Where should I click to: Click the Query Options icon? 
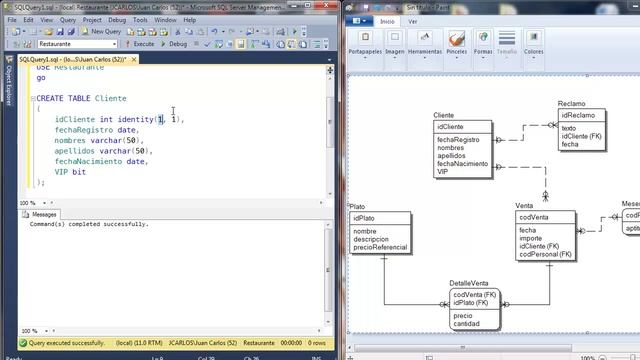(229, 44)
